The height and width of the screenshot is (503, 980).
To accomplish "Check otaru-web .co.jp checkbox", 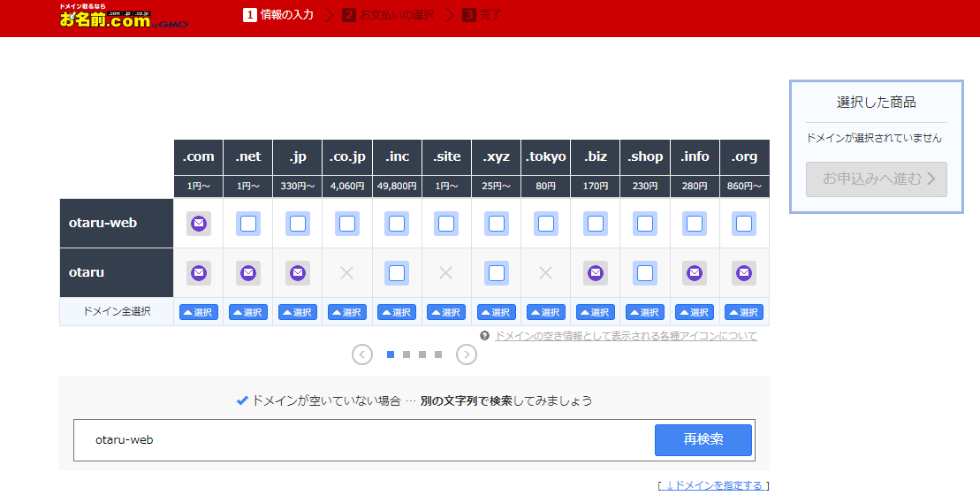I will click(347, 223).
